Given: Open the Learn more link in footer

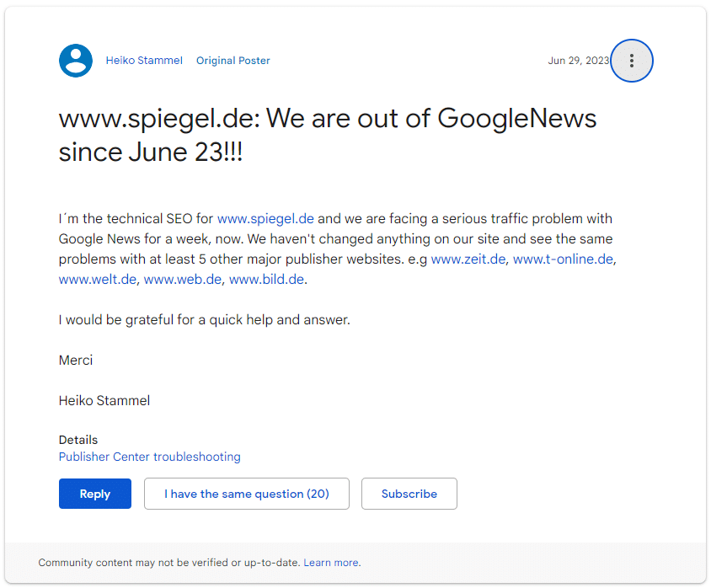Looking at the screenshot, I should (x=331, y=563).
